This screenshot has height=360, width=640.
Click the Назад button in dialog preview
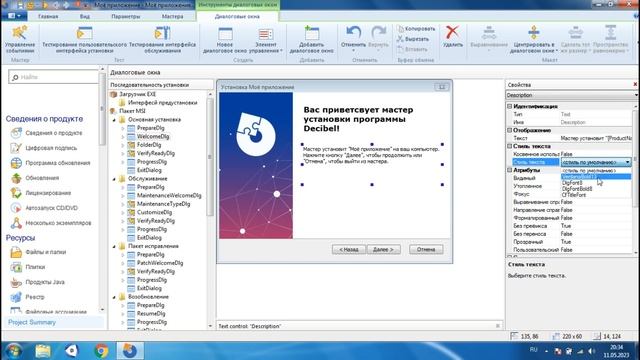click(349, 249)
